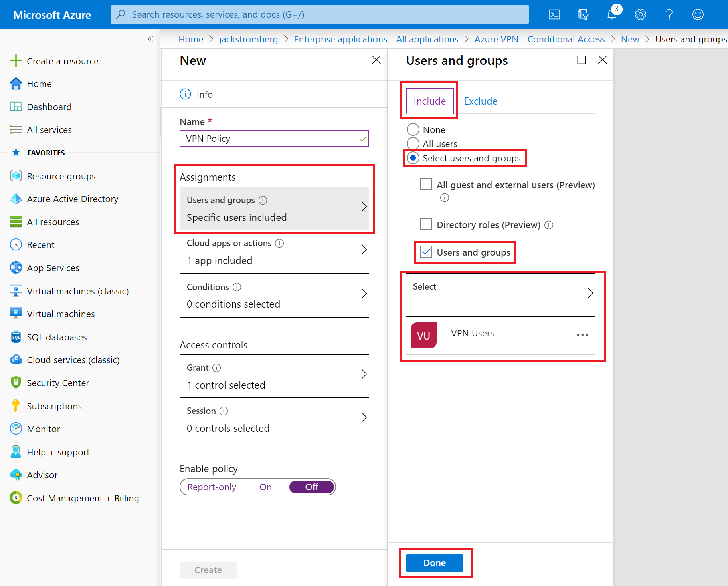
Task: Click the Create button
Action: 208,570
